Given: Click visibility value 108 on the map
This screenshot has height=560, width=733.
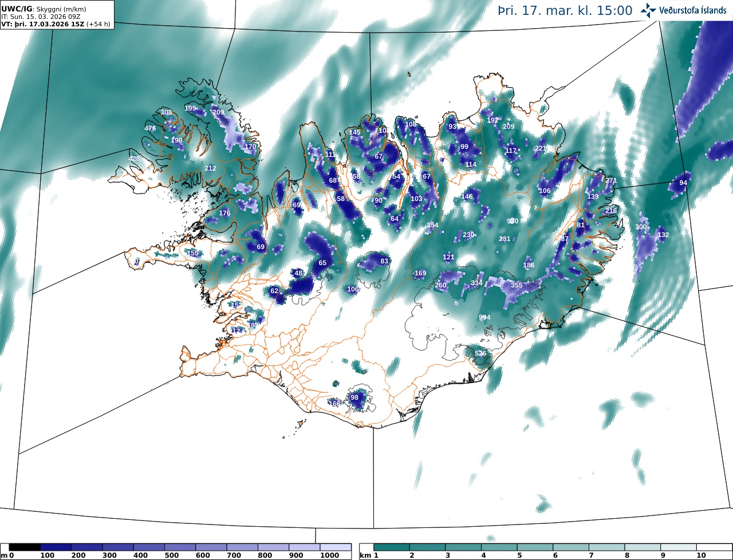Looking at the screenshot, I should 411,124.
